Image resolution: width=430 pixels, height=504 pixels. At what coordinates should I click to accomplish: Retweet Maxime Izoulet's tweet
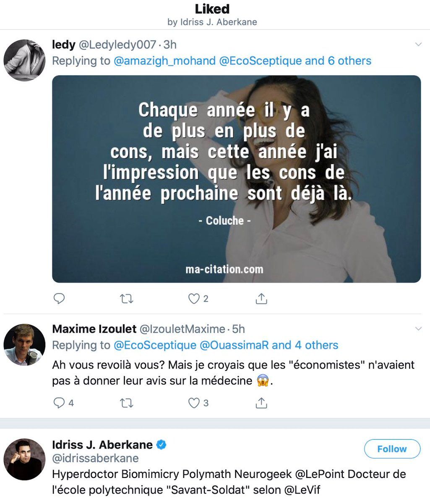point(126,403)
